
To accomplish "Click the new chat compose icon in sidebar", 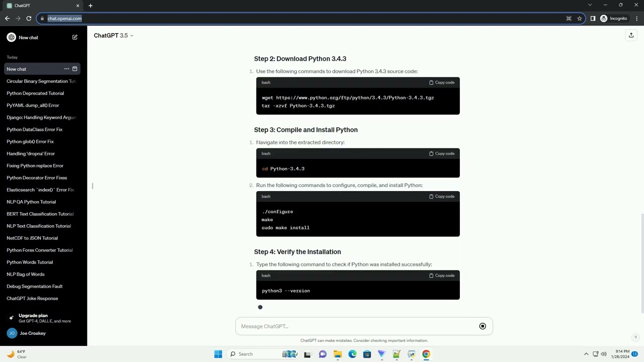I will click(74, 37).
